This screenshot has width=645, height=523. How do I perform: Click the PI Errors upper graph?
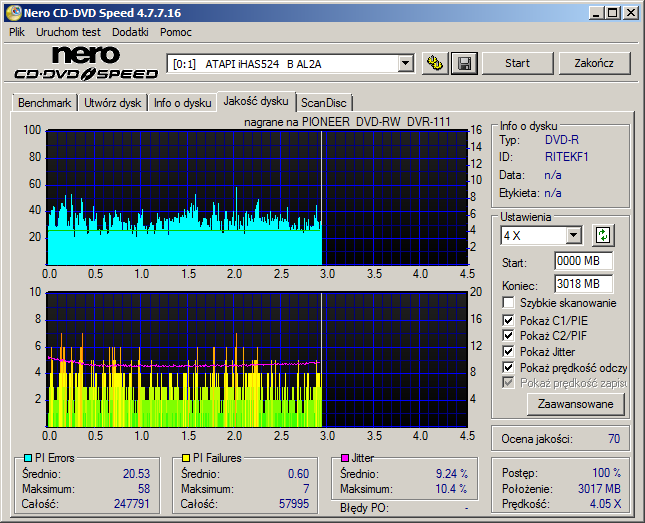257,198
